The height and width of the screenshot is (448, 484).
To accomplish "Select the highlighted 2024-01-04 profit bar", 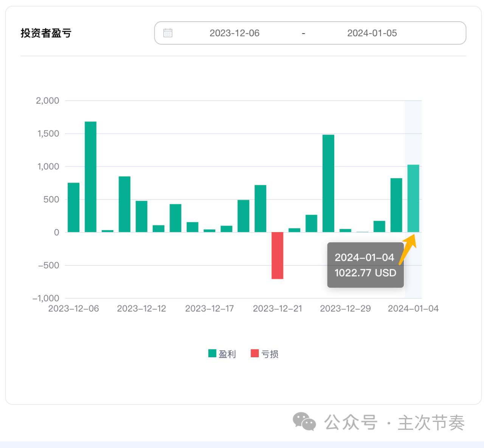I will click(413, 198).
